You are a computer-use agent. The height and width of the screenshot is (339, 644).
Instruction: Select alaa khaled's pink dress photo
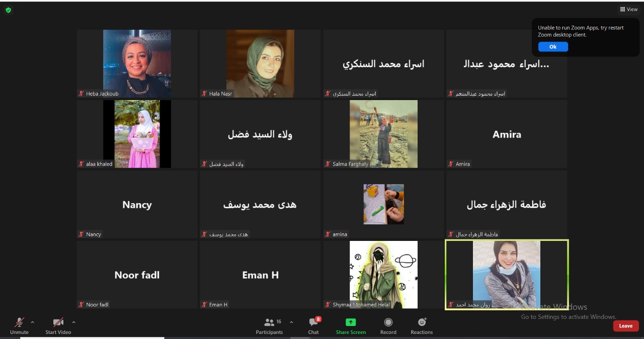[x=137, y=134]
